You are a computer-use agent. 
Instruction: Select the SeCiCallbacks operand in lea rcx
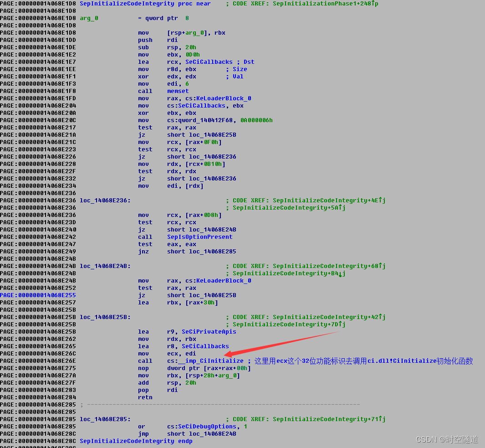tap(209, 62)
